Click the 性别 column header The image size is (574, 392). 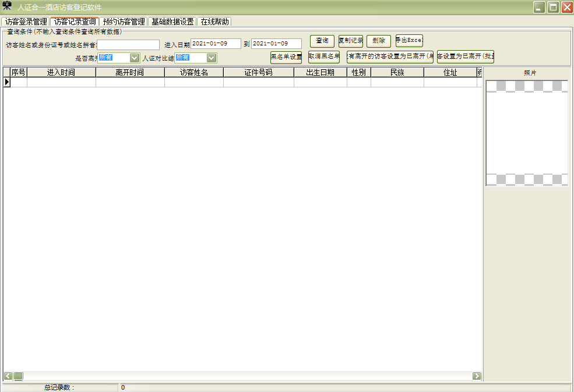click(359, 72)
